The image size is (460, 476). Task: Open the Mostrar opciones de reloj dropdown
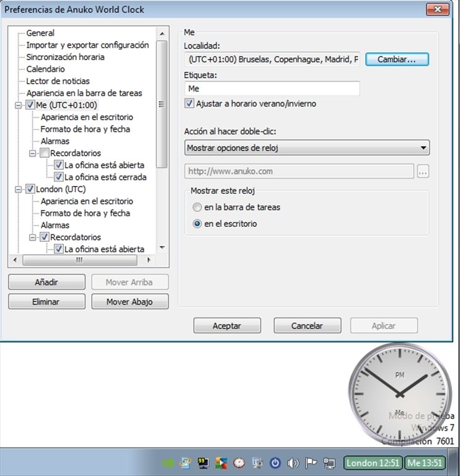[x=307, y=148]
